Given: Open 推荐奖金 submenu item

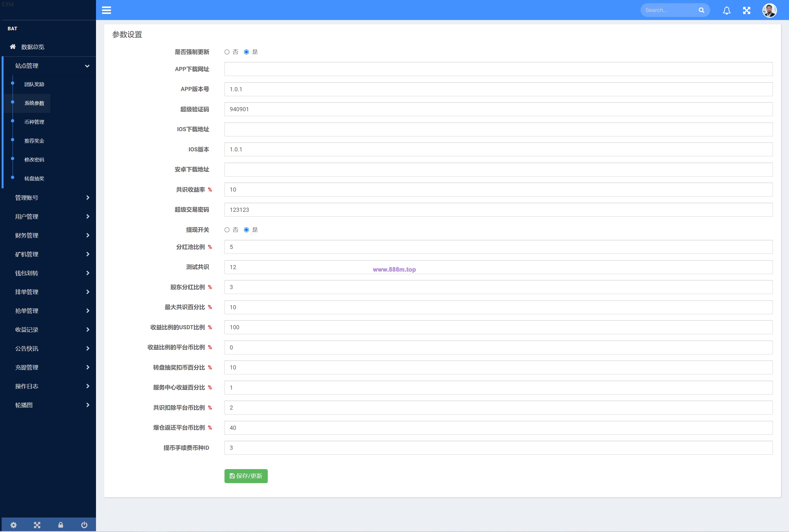Looking at the screenshot, I should tap(34, 141).
